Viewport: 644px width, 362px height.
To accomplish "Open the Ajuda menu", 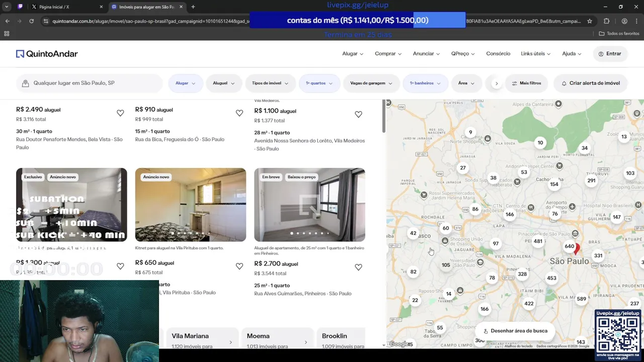I will point(572,54).
